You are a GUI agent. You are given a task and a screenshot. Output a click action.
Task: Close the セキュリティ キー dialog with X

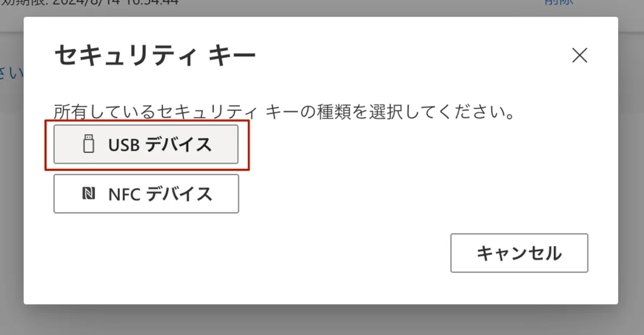point(580,55)
